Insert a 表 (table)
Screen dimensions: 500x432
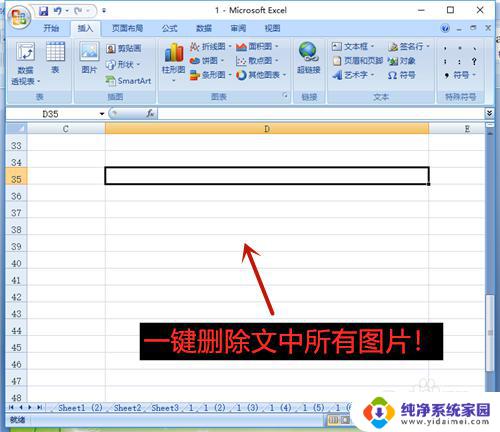pos(55,57)
